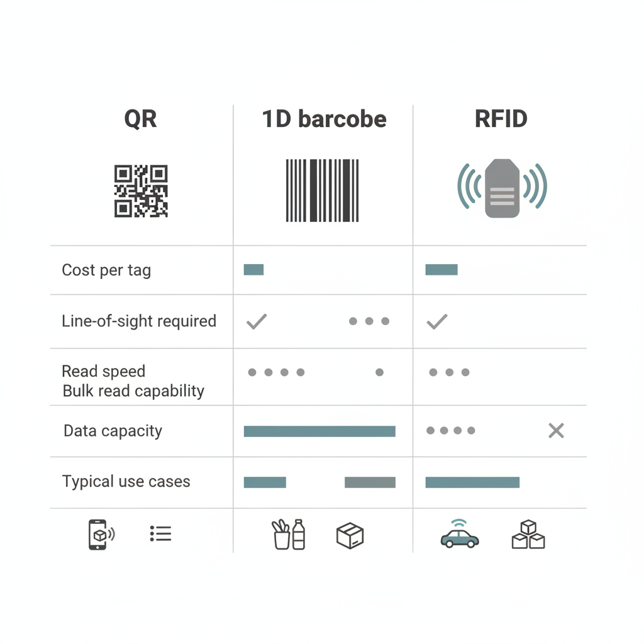
Task: Click the shipping box icon
Action: coord(350,535)
